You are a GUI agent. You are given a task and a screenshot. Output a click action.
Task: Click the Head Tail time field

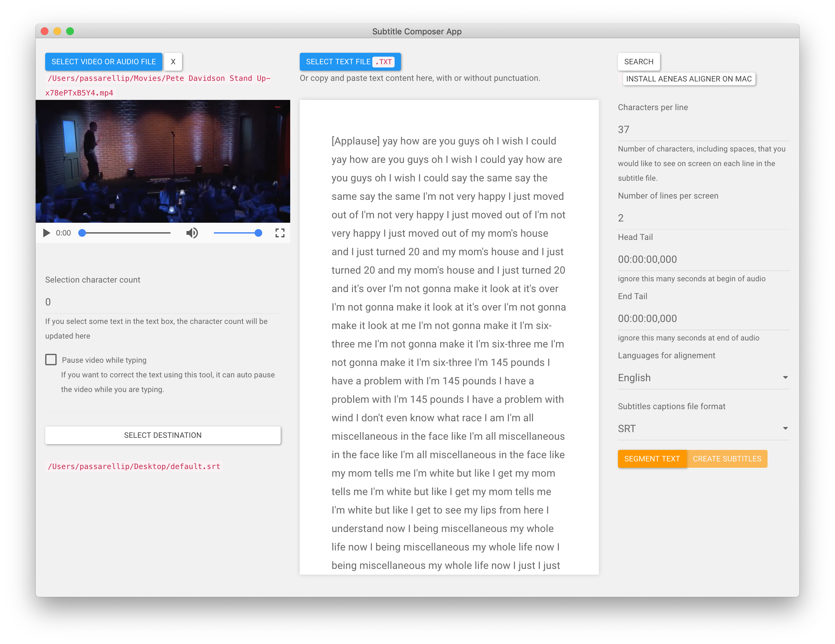coord(703,260)
